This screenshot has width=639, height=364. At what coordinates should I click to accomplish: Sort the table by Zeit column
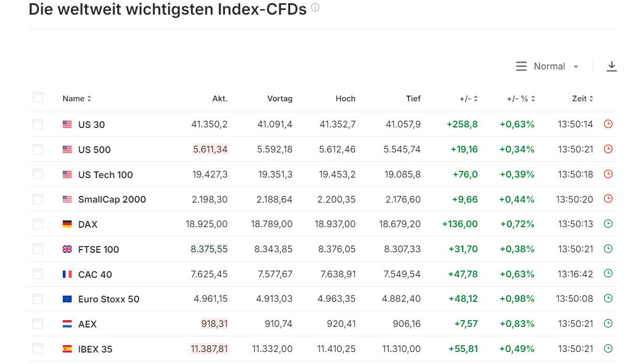pos(583,99)
